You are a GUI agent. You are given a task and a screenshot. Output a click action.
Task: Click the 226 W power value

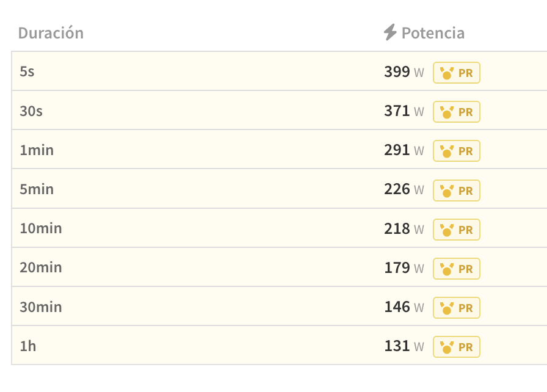(397, 189)
